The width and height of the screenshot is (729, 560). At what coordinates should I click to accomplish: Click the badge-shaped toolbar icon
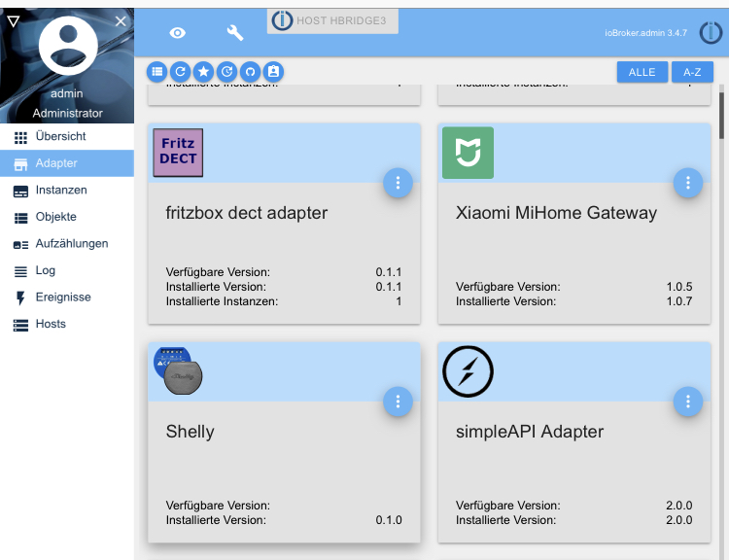point(273,71)
